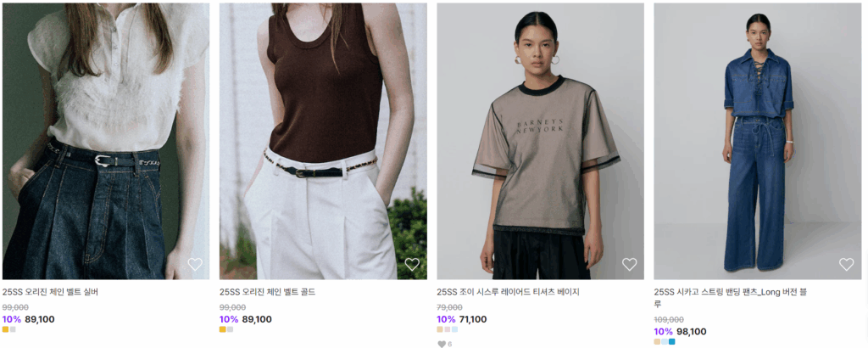Choose light blue swatch of the sheer t-shirt

pos(454,329)
